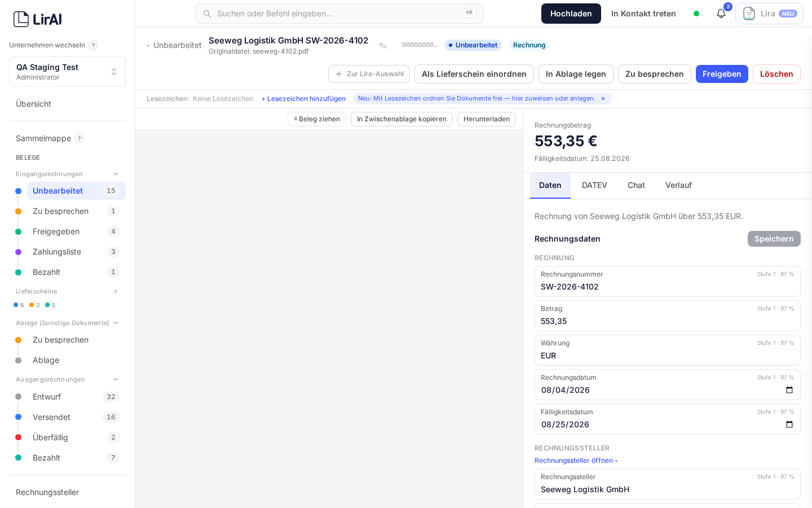Open Versendet outgoing invoices
Viewport: 812px width, 508px height.
pyautogui.click(x=76, y=417)
